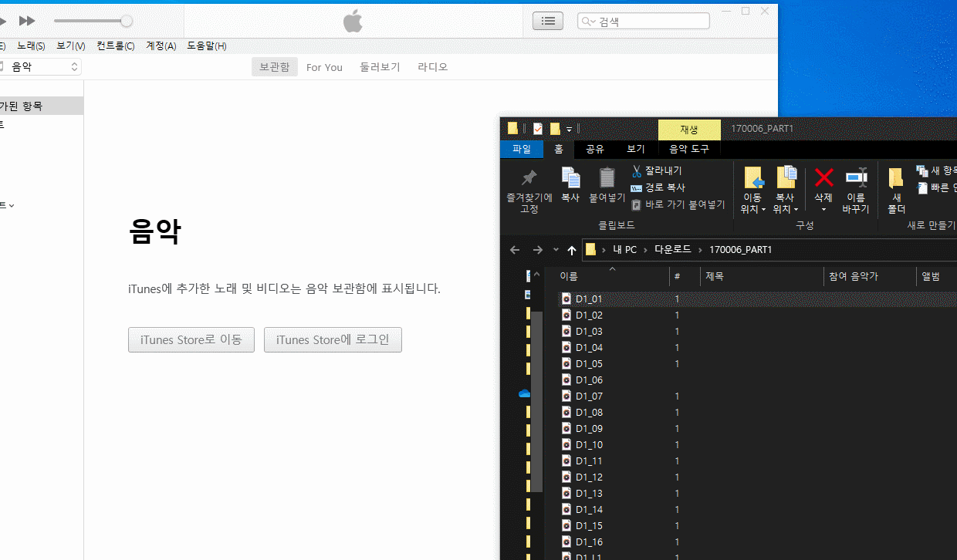Select the 음악 도구 ribbon tab

pyautogui.click(x=689, y=149)
